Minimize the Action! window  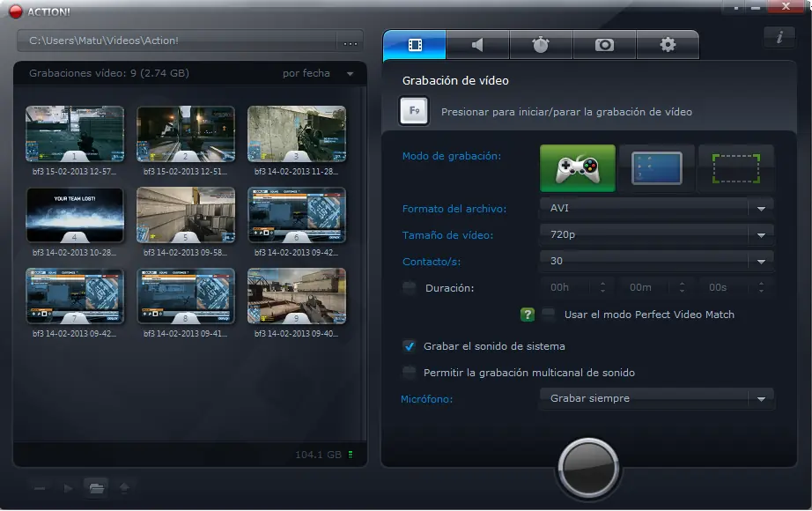[756, 8]
